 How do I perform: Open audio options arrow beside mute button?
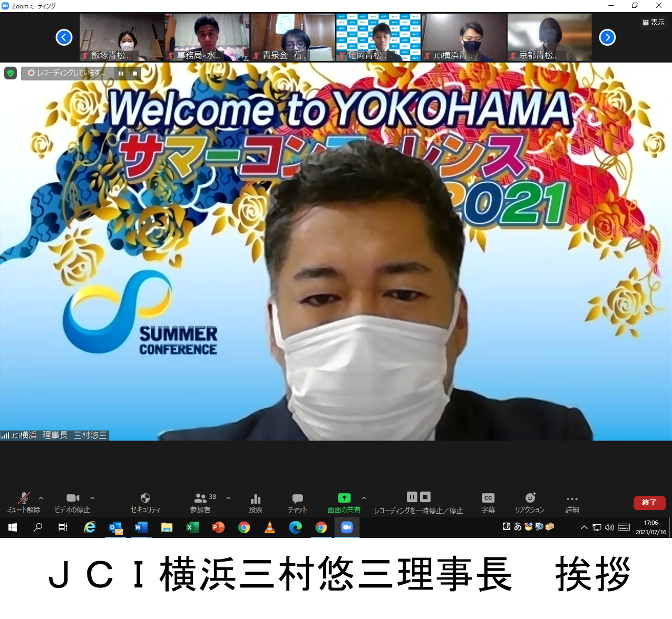41,498
